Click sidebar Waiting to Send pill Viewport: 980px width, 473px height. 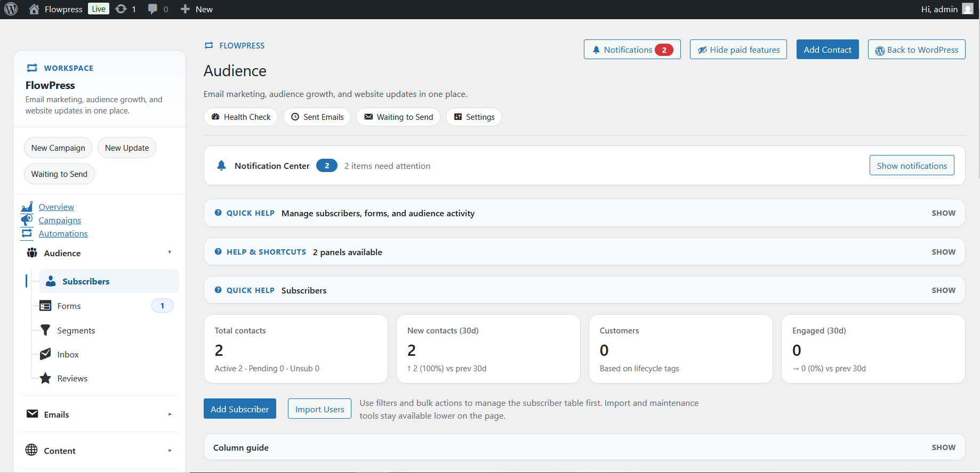pyautogui.click(x=59, y=174)
